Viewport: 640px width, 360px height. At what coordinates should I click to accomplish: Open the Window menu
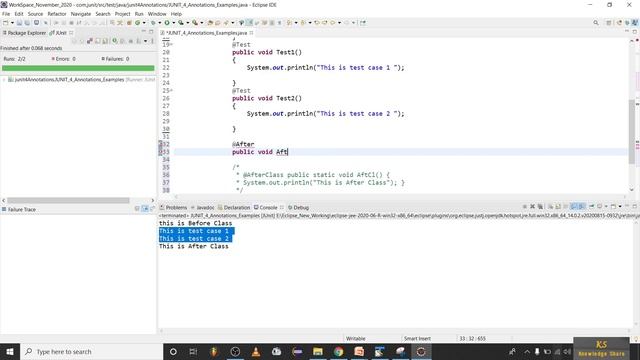tap(157, 14)
